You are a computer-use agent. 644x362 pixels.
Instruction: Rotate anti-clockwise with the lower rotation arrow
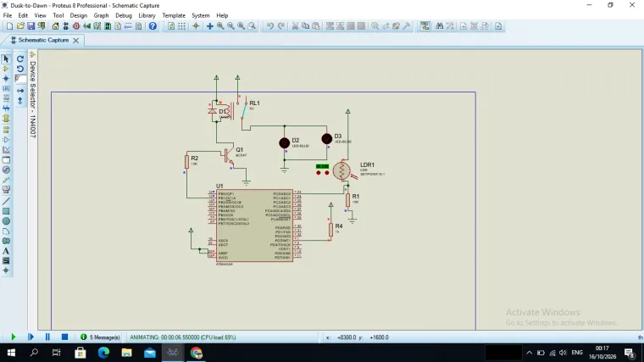point(20,69)
